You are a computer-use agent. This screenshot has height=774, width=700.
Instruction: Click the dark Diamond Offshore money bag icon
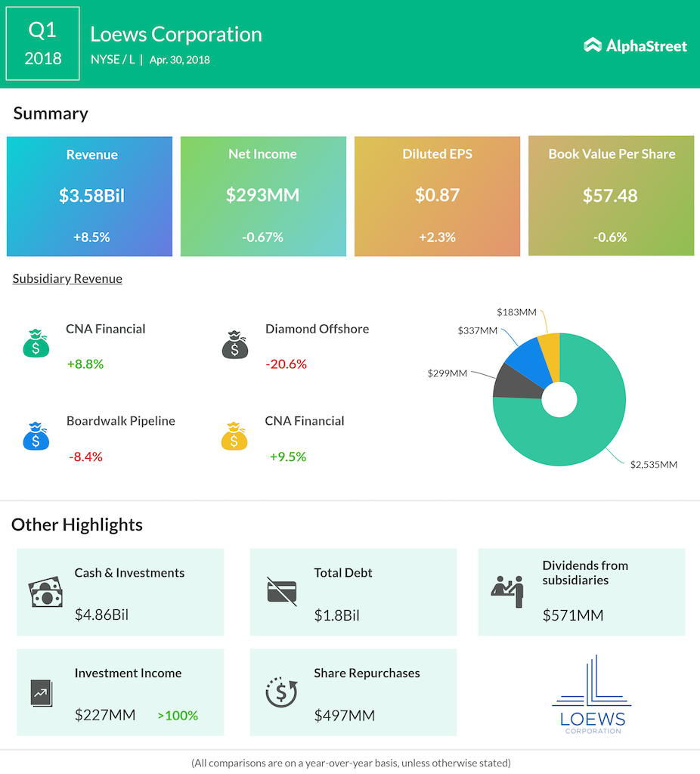pos(235,343)
